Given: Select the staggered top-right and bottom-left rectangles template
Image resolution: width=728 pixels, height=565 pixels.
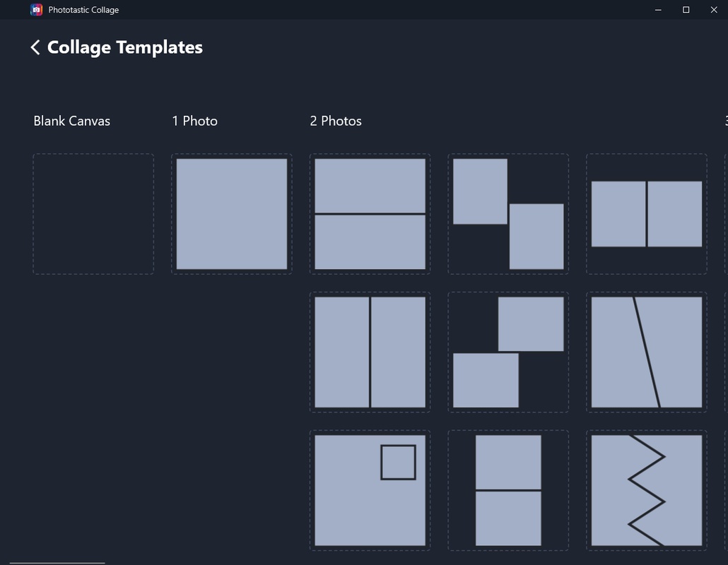Looking at the screenshot, I should 508,352.
